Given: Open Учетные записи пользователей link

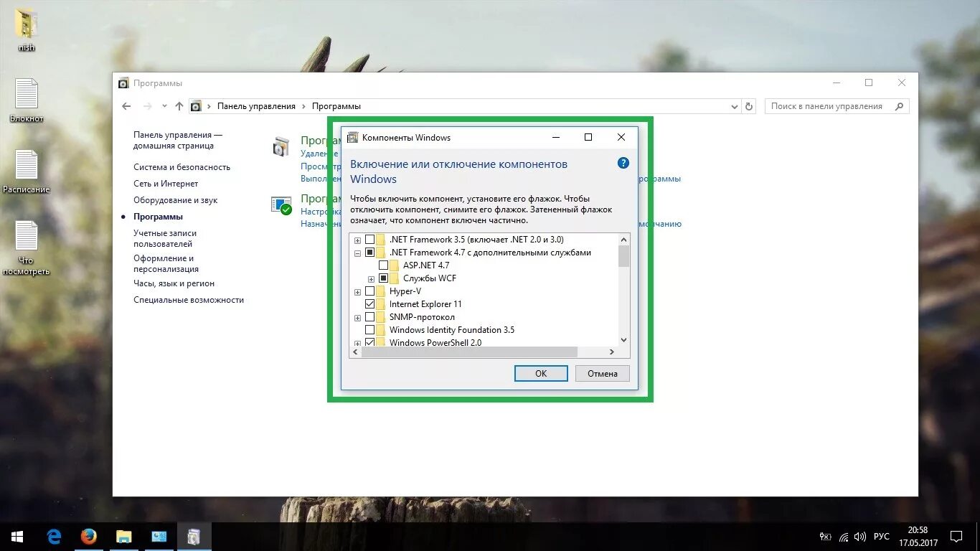Looking at the screenshot, I should [165, 238].
